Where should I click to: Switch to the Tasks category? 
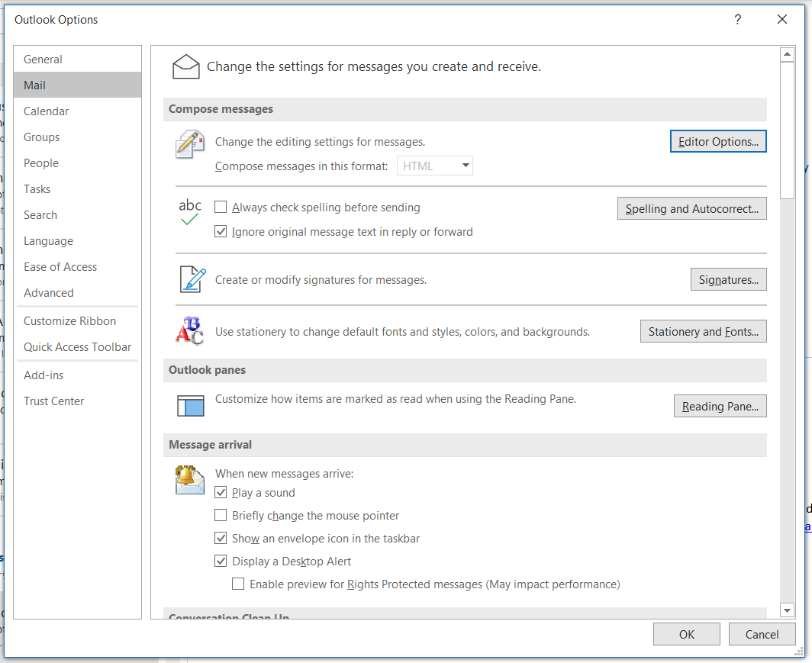click(77, 188)
